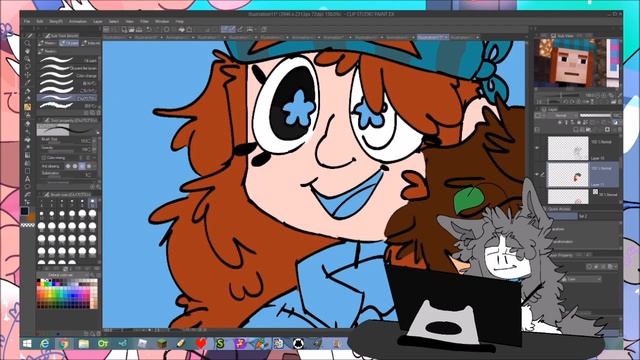Select the Eyedropper tool in the toolbox

(27, 83)
